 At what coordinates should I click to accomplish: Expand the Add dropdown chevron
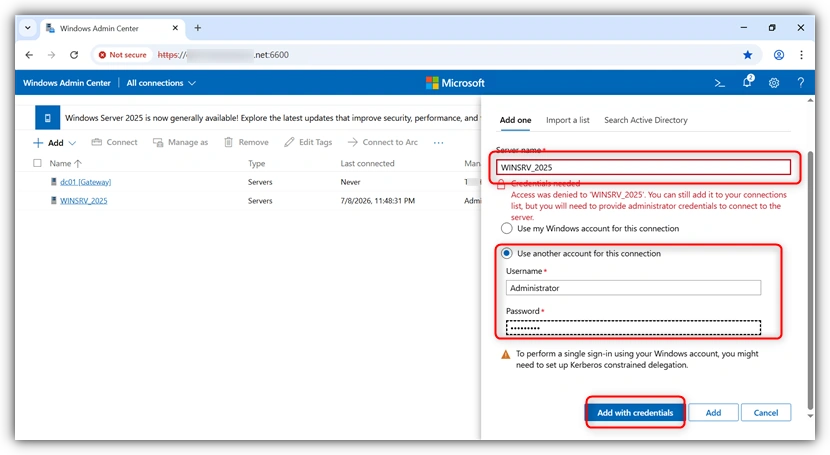click(x=73, y=143)
